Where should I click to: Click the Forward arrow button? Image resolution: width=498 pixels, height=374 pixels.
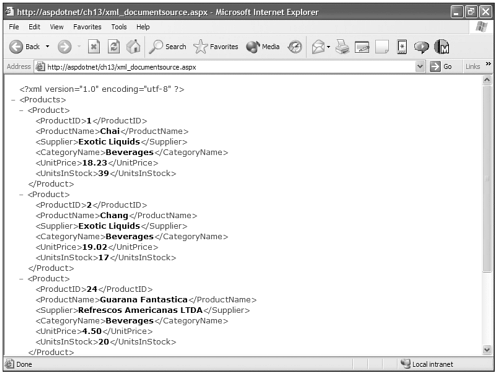click(x=64, y=47)
